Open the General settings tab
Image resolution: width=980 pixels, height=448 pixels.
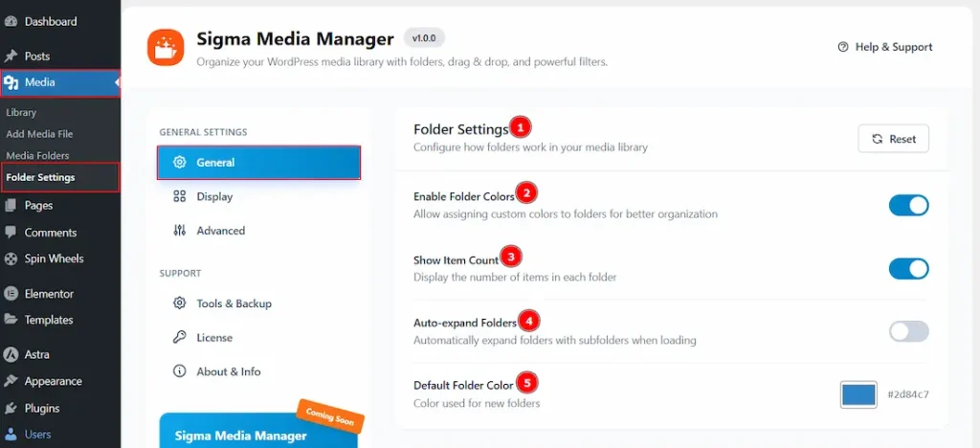(258, 163)
